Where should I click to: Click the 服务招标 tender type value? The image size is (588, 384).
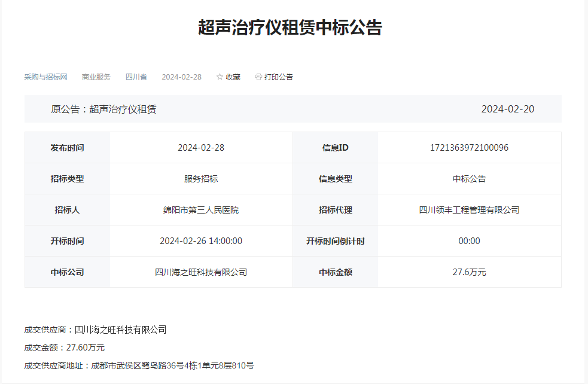tap(201, 179)
